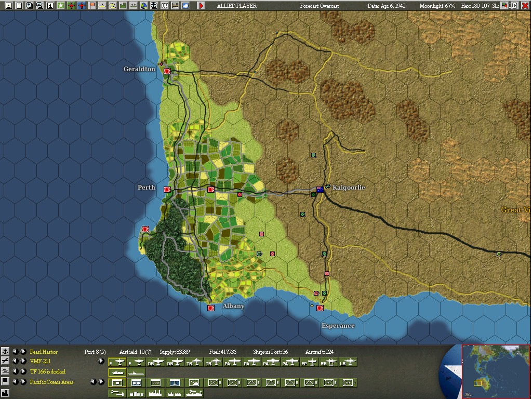
Task: Select the anchor naval base unit icon
Action: pyautogui.click(x=175, y=383)
